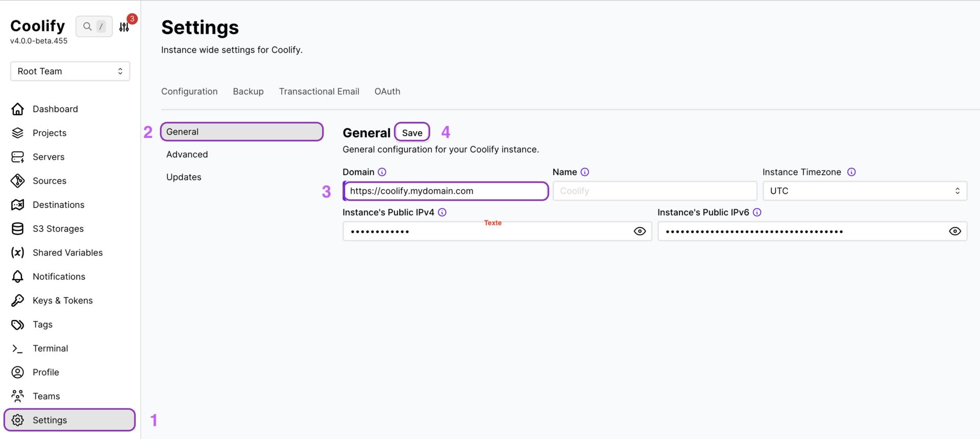Select the Servers icon in the sidebar
This screenshot has height=439, width=980.
pos(17,157)
